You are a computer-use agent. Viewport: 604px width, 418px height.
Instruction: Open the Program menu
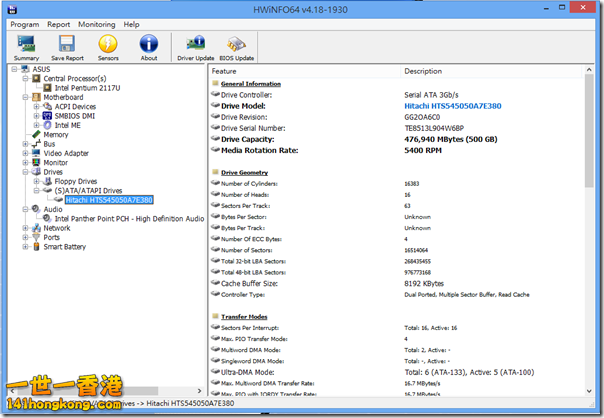pos(25,24)
